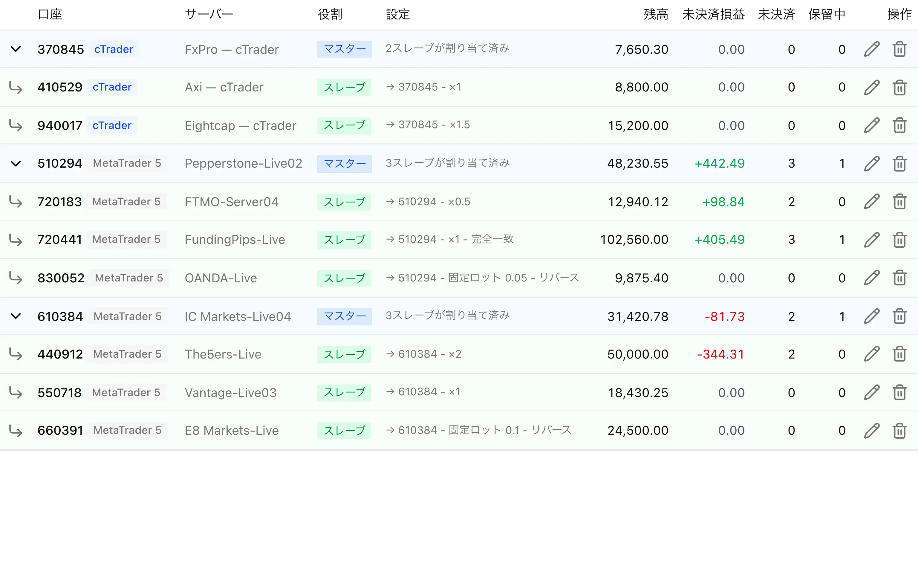Edit IC Markets account 610384
The image size is (918, 588).
872,316
